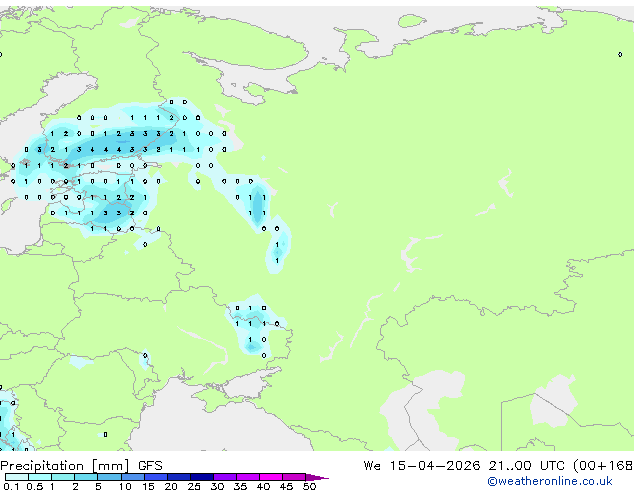Viewport: 634px width, 490px height.
Task: Click the purple arrow tip above 50
Action: (x=317, y=477)
